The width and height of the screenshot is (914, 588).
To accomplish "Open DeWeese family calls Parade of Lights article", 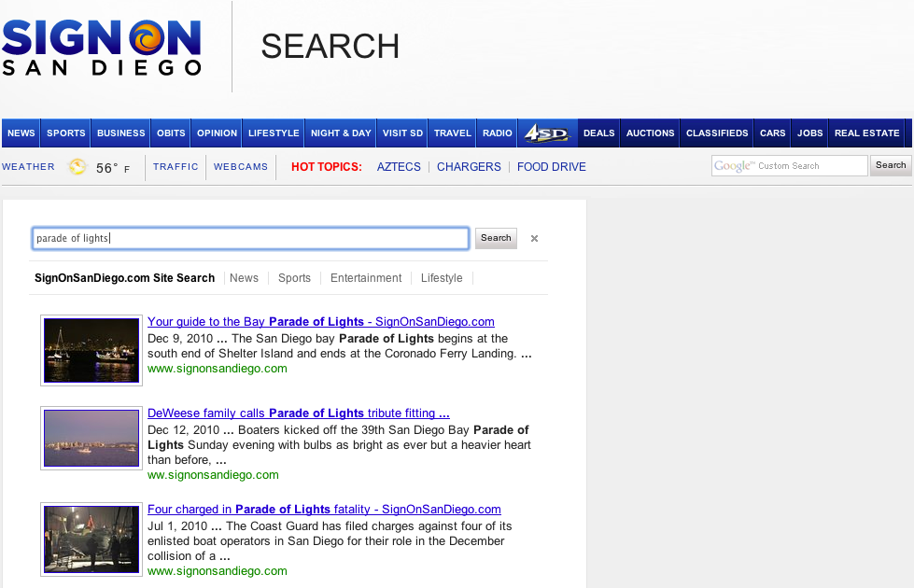I will coord(299,413).
